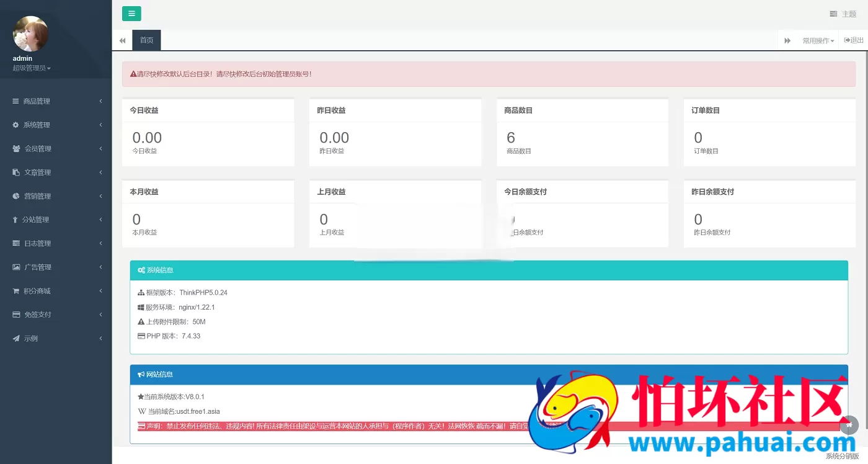The image size is (868, 464).
Task: Click the green hamburger menu toggle button
Action: tap(131, 14)
